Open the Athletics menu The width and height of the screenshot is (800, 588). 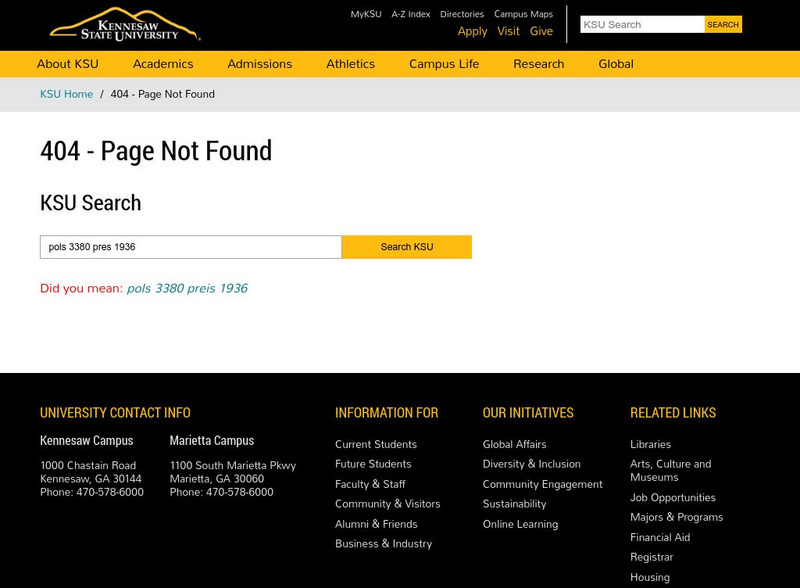point(351,64)
